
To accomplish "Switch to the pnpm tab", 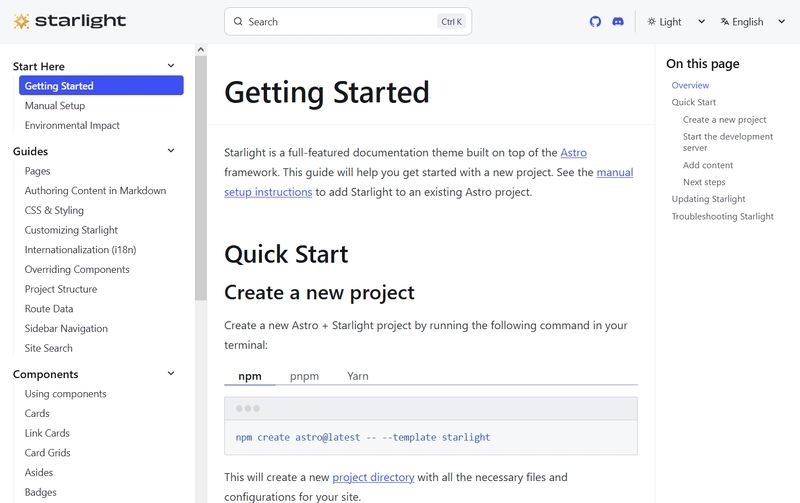I will coord(304,376).
